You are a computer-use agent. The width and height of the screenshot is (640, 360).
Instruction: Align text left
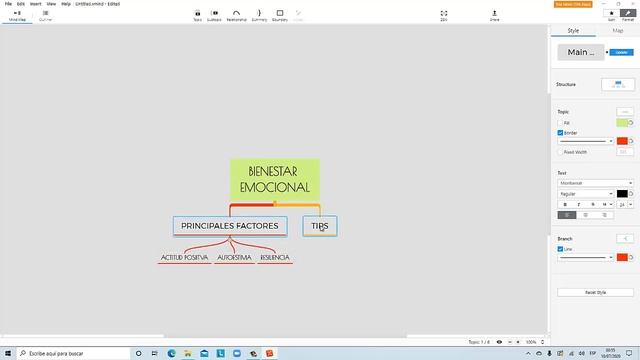(567, 215)
